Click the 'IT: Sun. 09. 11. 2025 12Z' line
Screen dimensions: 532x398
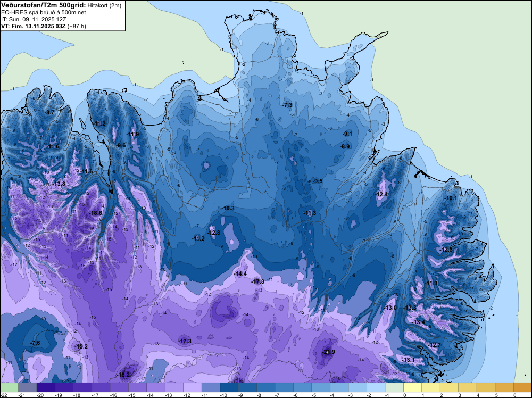pos(32,19)
